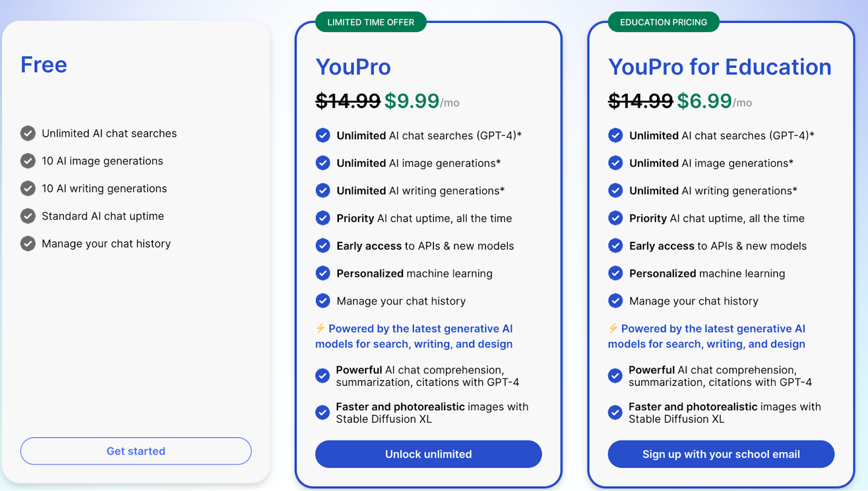Image resolution: width=868 pixels, height=491 pixels.
Task: Click the Unlock unlimited button
Action: [428, 454]
